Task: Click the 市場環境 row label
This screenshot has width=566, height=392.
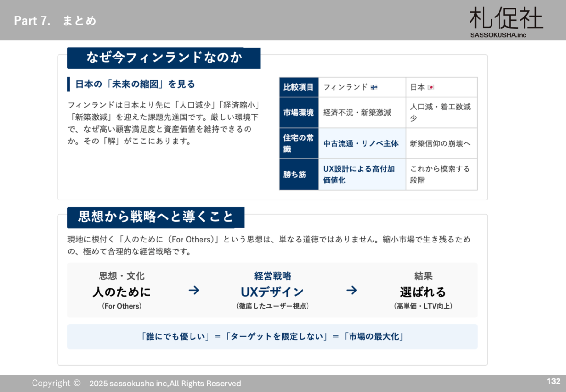Action: (299, 112)
